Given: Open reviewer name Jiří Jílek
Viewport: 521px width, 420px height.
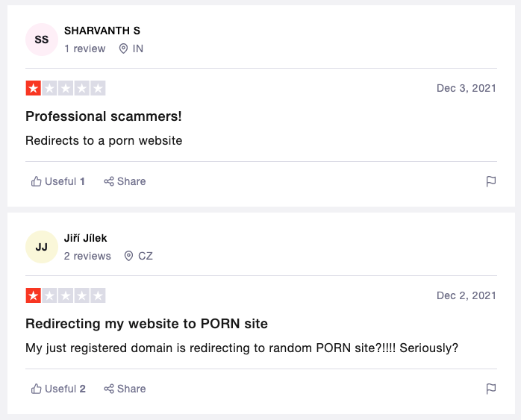Looking at the screenshot, I should coord(85,238).
